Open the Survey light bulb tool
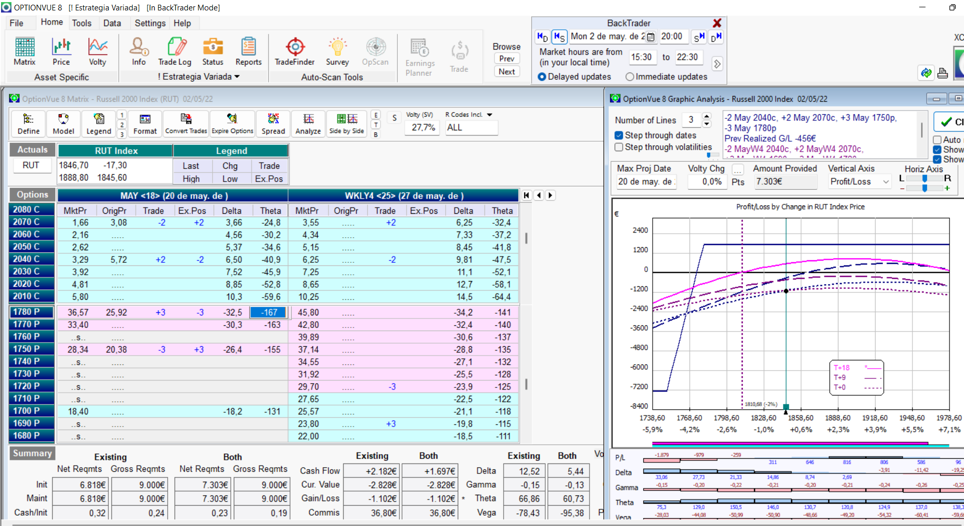Screen dimensions: 964x526 [337, 51]
